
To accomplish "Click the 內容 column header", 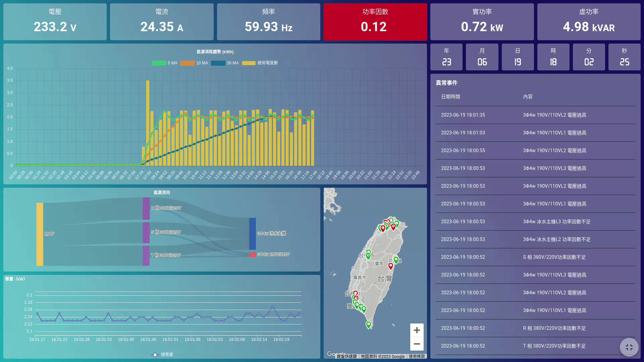I will point(528,97).
